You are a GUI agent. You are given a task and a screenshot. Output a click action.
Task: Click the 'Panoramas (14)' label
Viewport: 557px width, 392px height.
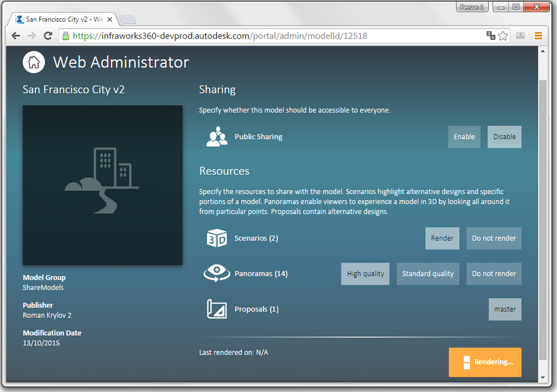[x=261, y=274]
